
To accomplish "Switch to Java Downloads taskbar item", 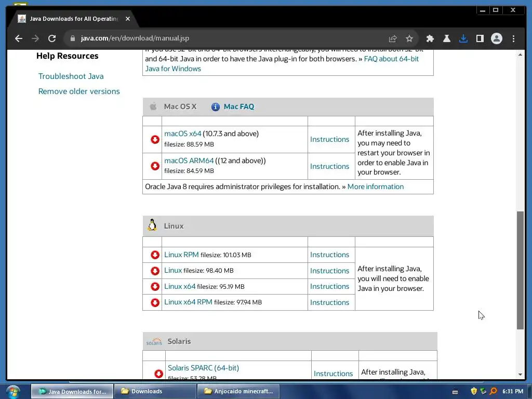I will tap(72, 391).
